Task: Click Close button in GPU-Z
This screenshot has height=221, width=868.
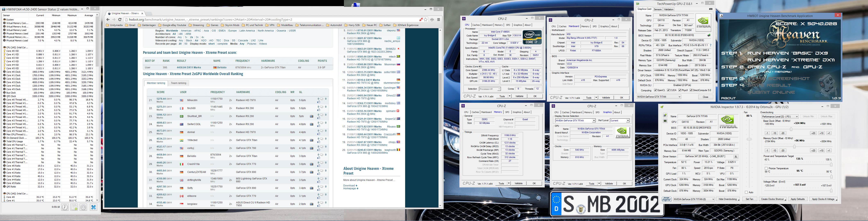Action: (705, 97)
